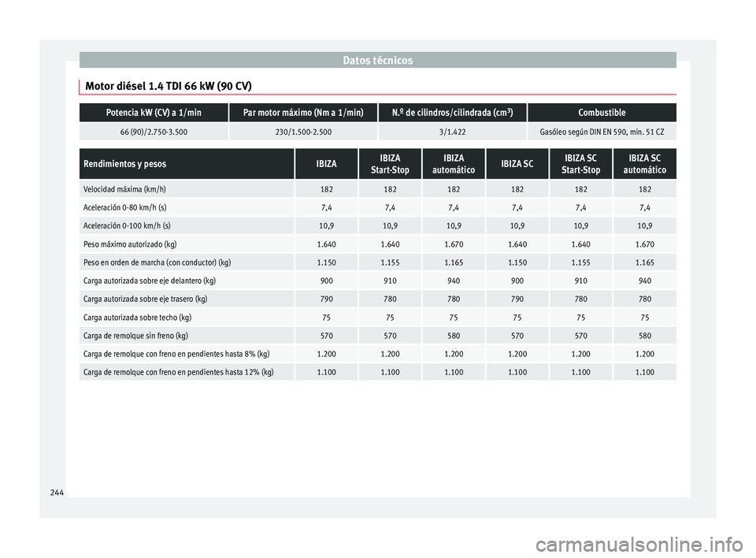Viewport: 756px width, 558px height.
Task: Click IBIZA SC automático max weight 1.670
Action: 645,244
